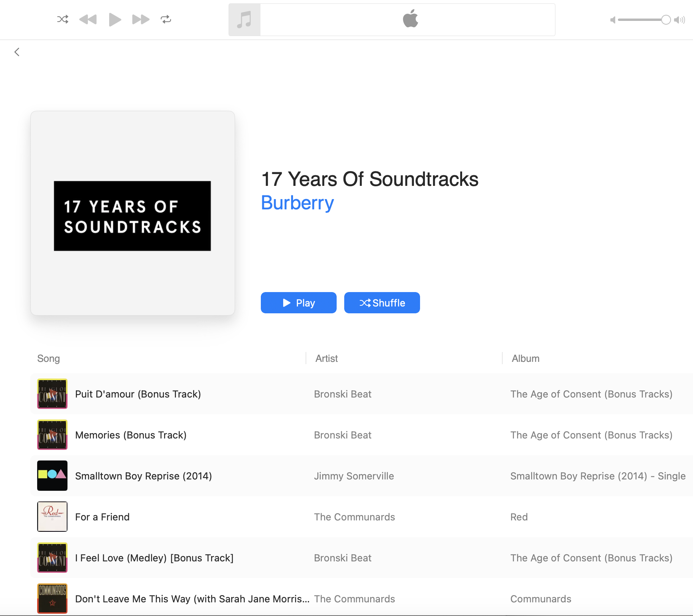This screenshot has height=616, width=693.
Task: Enable repeat playback mode
Action: point(166,19)
